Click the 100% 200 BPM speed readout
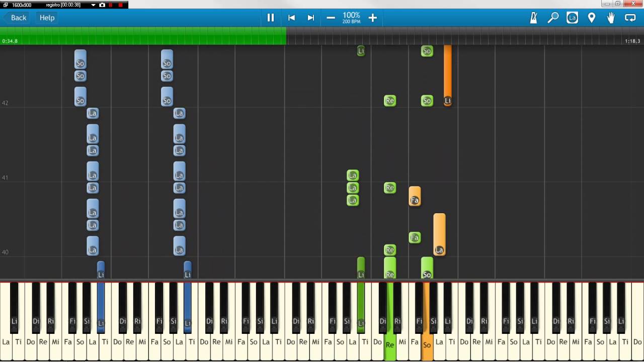 pos(351,18)
